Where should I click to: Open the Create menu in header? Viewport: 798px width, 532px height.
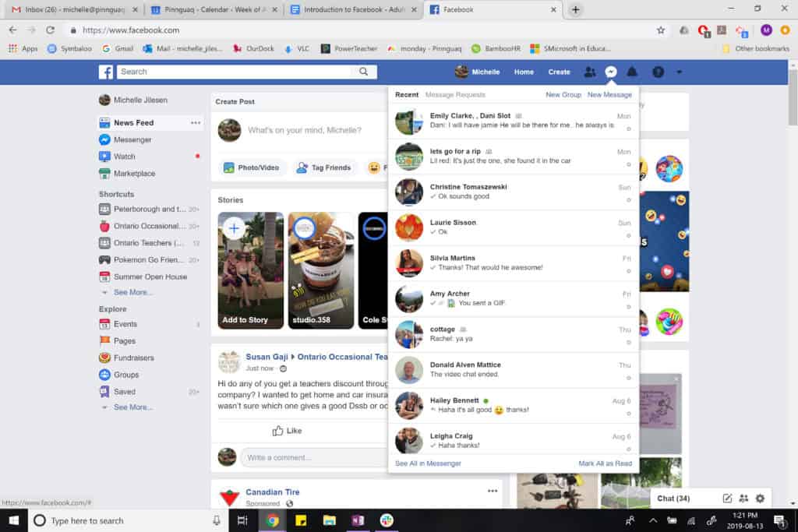[559, 72]
